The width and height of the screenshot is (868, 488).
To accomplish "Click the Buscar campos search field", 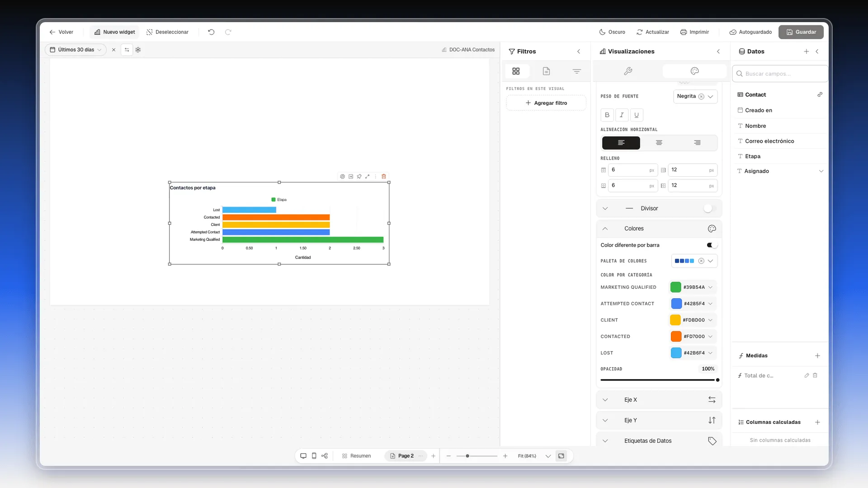I will [x=780, y=74].
